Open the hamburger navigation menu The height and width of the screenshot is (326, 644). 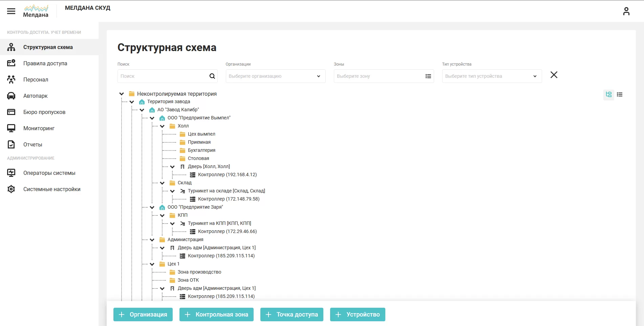tap(11, 11)
